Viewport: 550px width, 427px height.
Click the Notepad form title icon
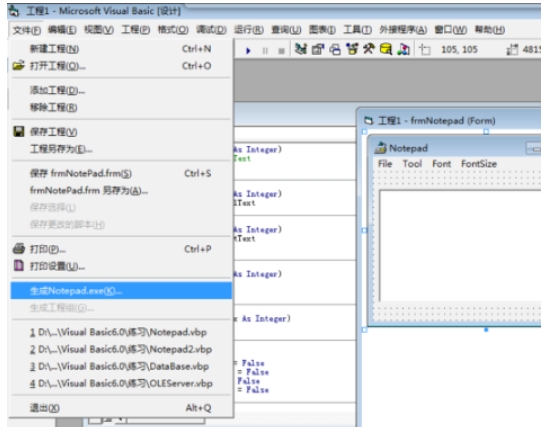click(x=380, y=148)
